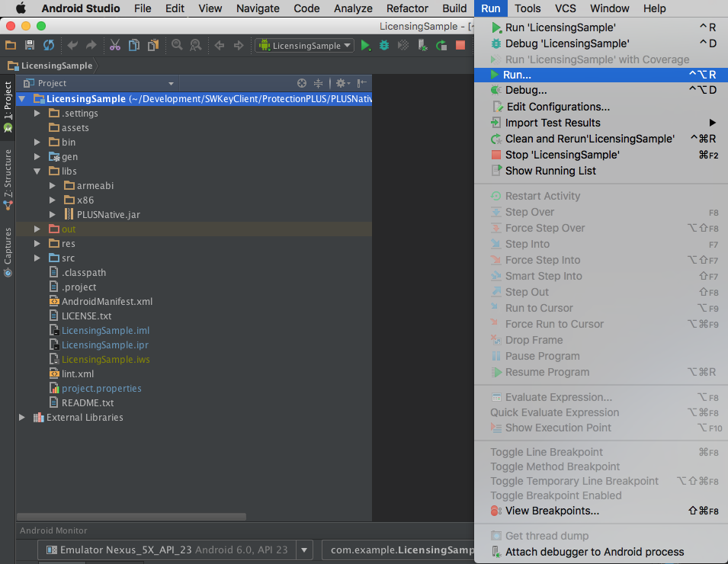This screenshot has width=728, height=564.
Task: Click the Paste icon in toolbar
Action: coord(152,45)
